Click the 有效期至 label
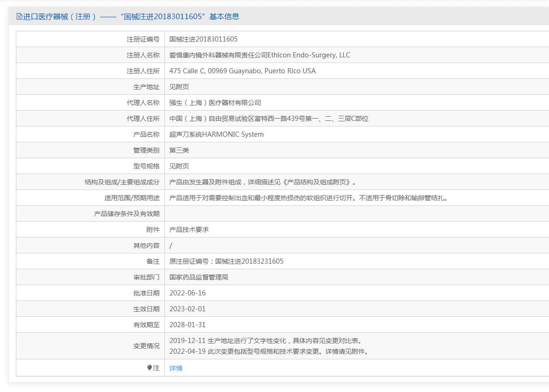549x392 pixels. click(x=146, y=325)
